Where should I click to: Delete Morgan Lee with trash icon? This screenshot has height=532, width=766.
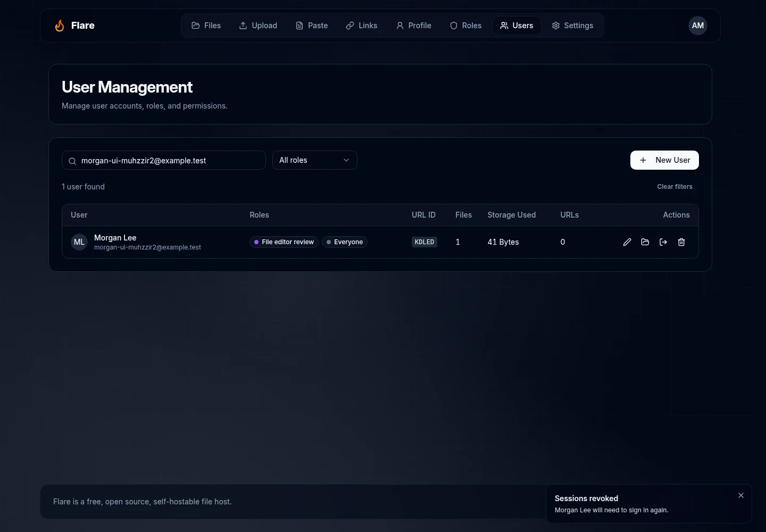(681, 242)
